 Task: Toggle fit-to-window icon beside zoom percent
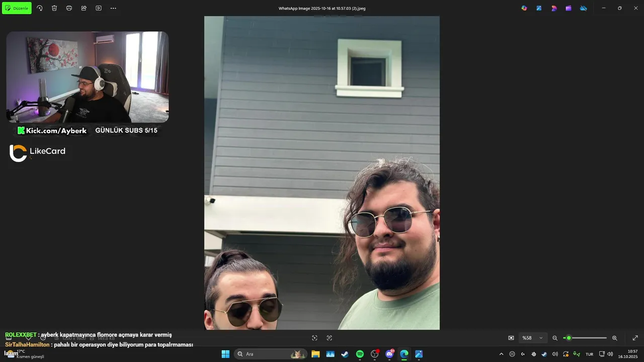(x=511, y=338)
